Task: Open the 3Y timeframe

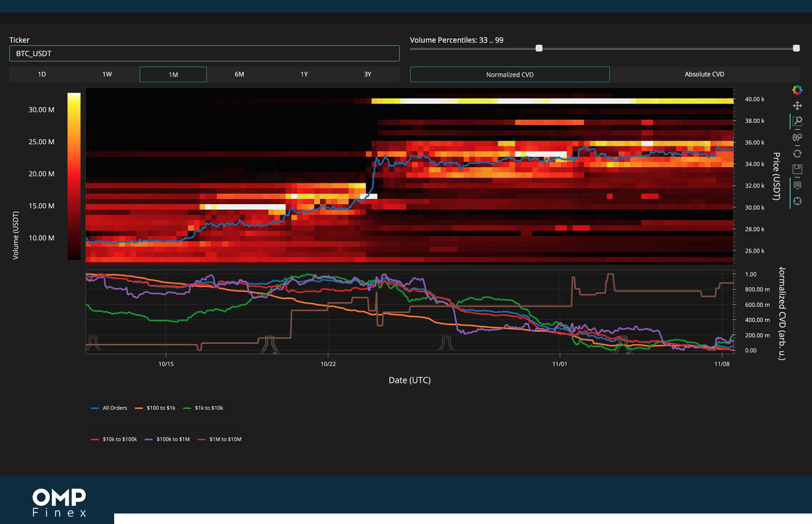Action: [x=368, y=74]
